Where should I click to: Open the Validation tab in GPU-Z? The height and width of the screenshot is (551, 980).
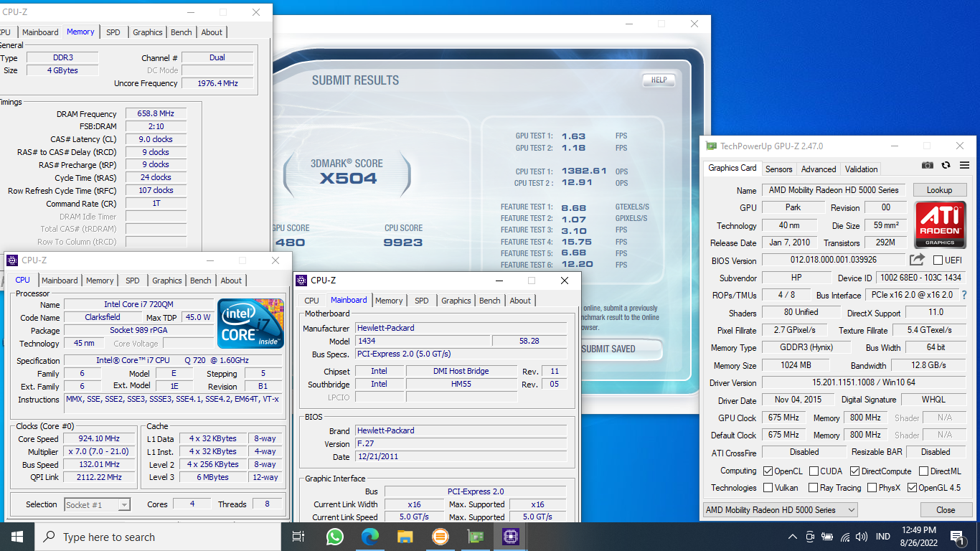click(x=861, y=169)
